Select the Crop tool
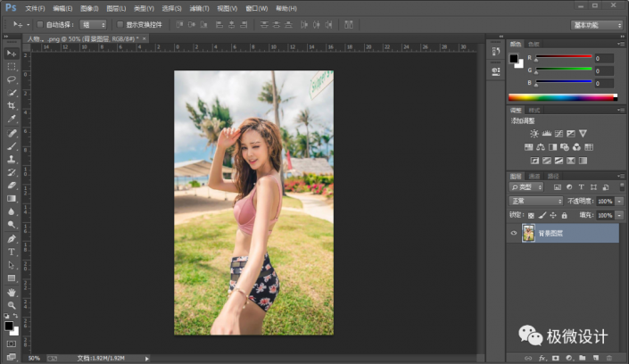This screenshot has height=364, width=629. coord(12,106)
